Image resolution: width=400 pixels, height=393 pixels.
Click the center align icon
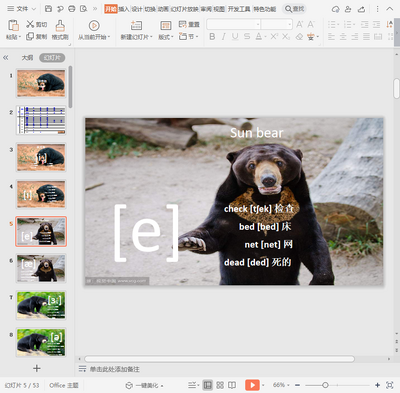[343, 37]
